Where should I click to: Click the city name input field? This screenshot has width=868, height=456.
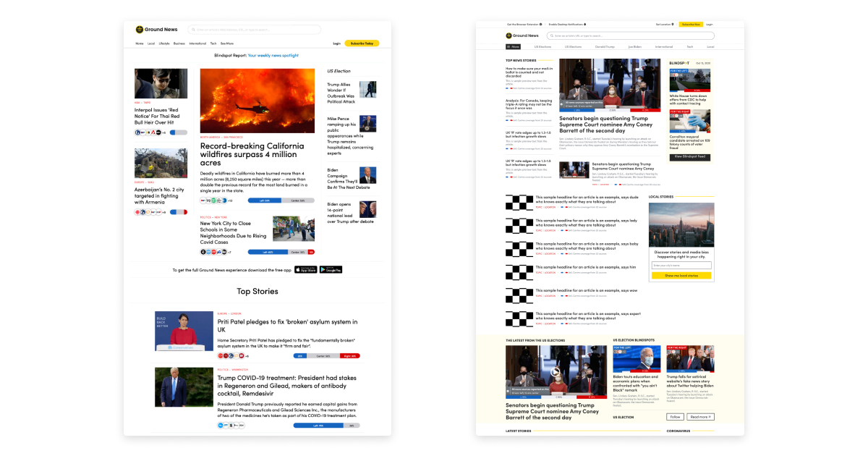tap(681, 266)
